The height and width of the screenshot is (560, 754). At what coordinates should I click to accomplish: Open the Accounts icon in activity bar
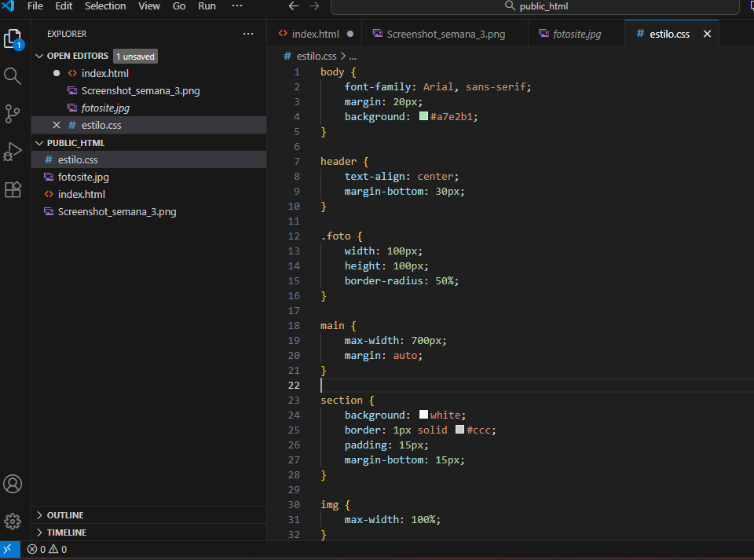13,484
